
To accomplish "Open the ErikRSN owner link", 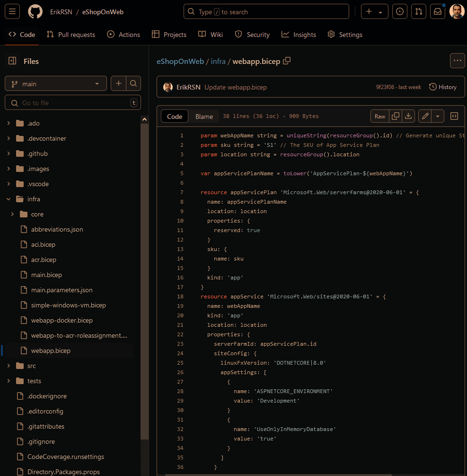I will click(61, 12).
